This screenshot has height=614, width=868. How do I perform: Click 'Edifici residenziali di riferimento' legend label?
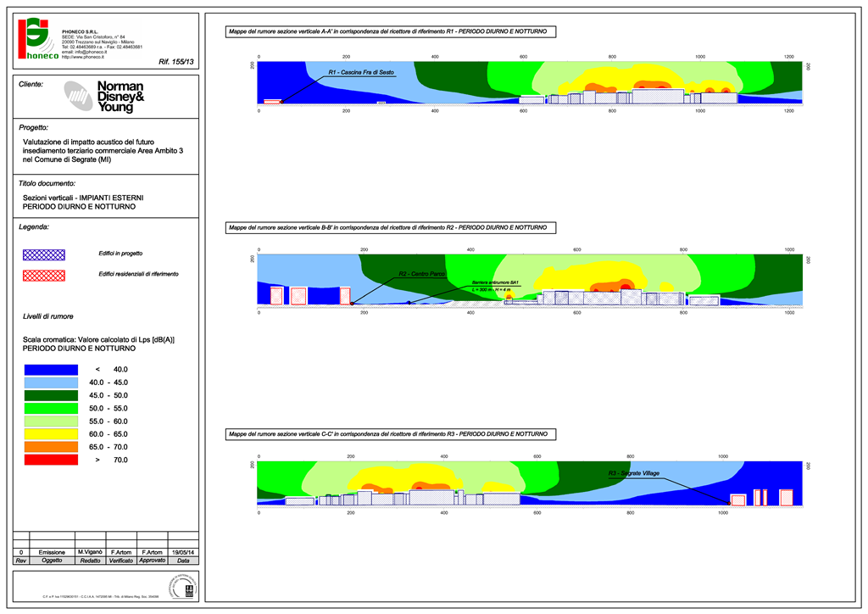click(138, 274)
